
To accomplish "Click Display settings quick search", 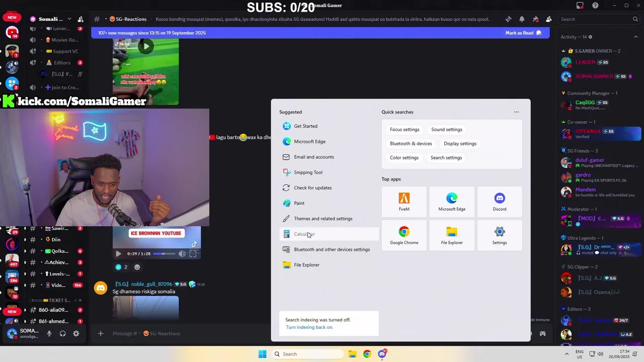I will pyautogui.click(x=460, y=144).
